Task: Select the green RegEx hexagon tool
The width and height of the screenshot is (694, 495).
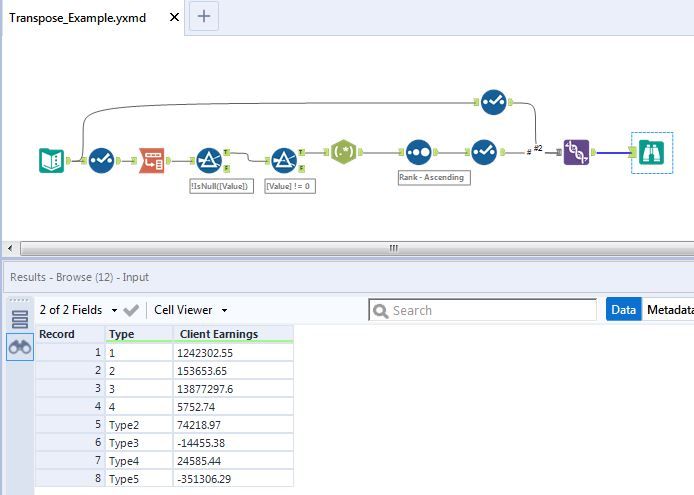Action: click(x=343, y=152)
